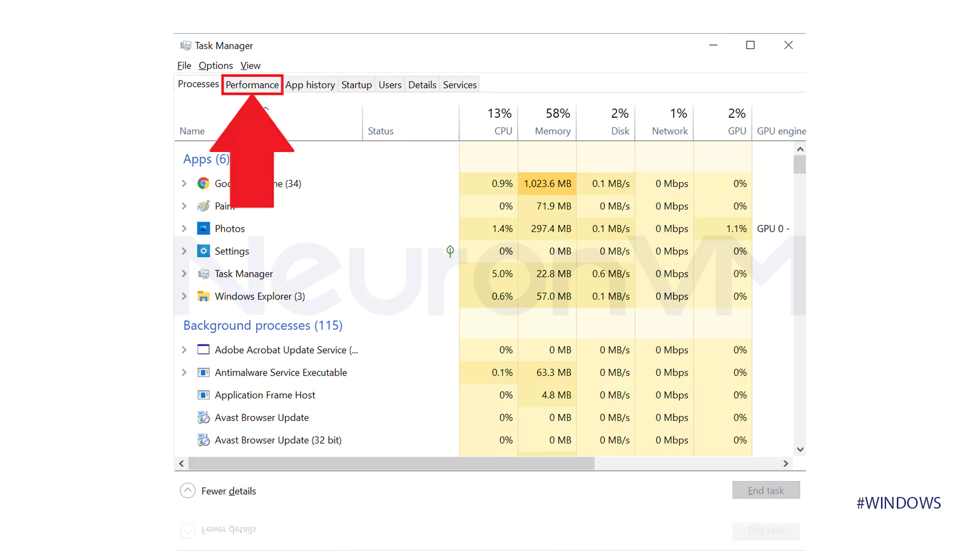
Task: Sort by the Status column header
Action: [411, 123]
